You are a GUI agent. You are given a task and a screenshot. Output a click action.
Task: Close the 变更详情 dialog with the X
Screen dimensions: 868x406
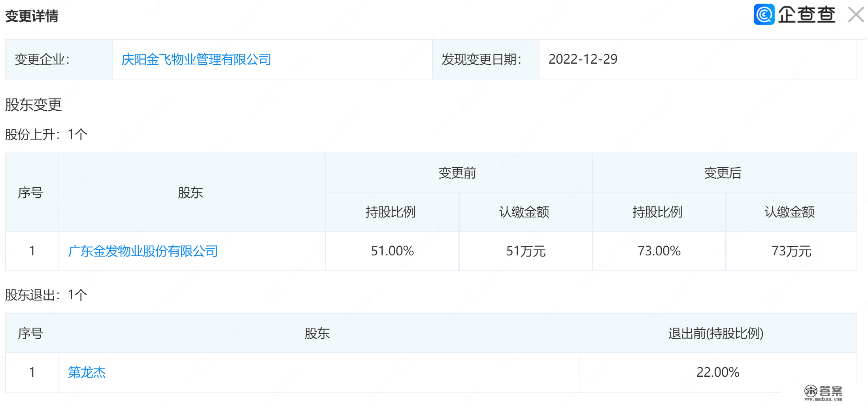click(856, 15)
